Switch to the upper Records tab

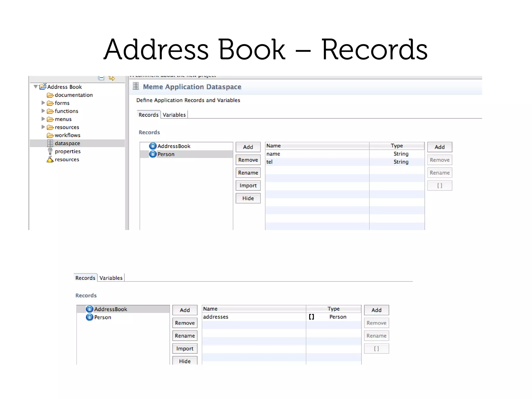click(148, 115)
